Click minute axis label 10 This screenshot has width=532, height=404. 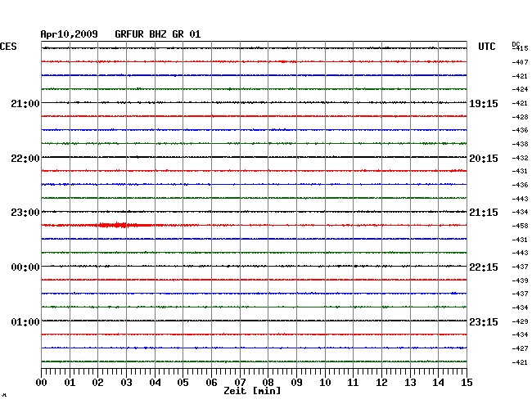coord(325,383)
